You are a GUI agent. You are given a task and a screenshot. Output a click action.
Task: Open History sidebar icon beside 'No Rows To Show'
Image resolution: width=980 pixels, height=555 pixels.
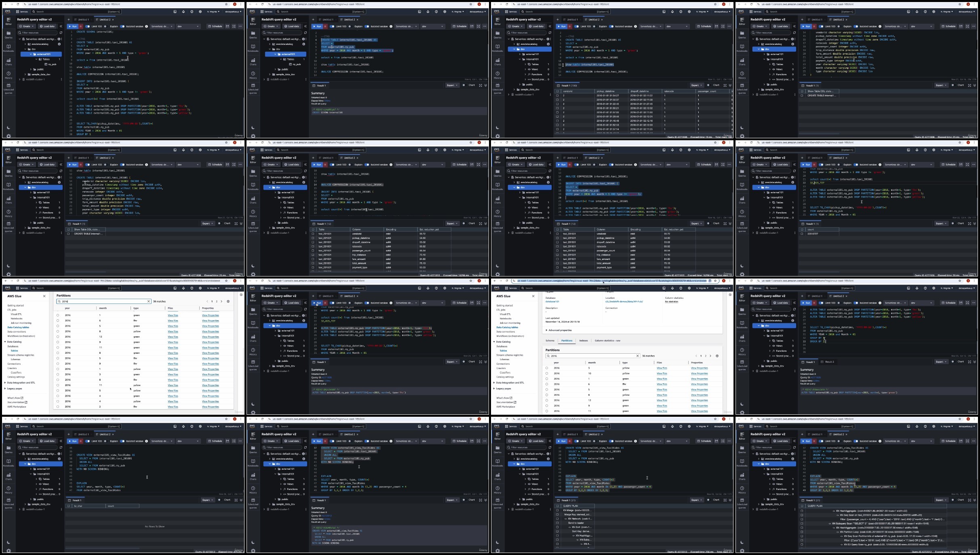pos(8,490)
